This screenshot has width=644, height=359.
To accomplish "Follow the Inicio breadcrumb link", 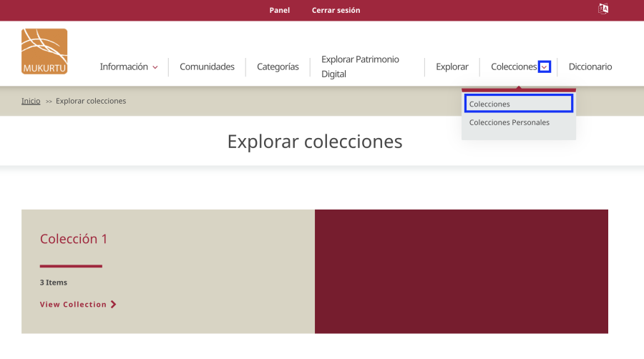I will click(x=31, y=101).
